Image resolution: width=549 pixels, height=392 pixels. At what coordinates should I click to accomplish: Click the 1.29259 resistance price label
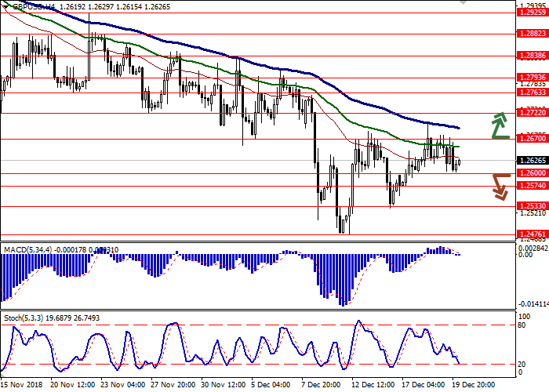tap(530, 13)
